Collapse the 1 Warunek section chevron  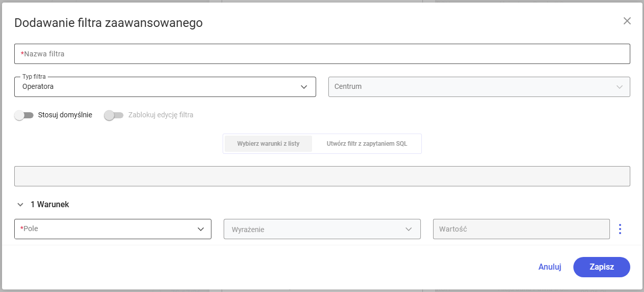pos(20,205)
